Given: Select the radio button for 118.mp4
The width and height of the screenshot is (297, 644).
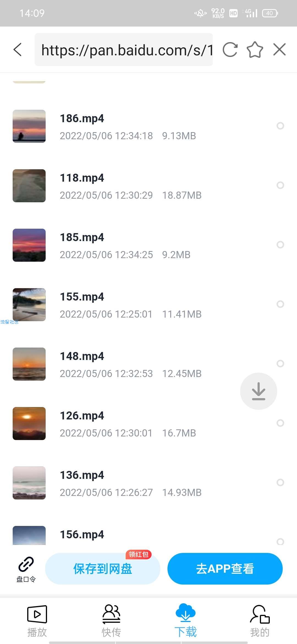Looking at the screenshot, I should click(x=280, y=185).
